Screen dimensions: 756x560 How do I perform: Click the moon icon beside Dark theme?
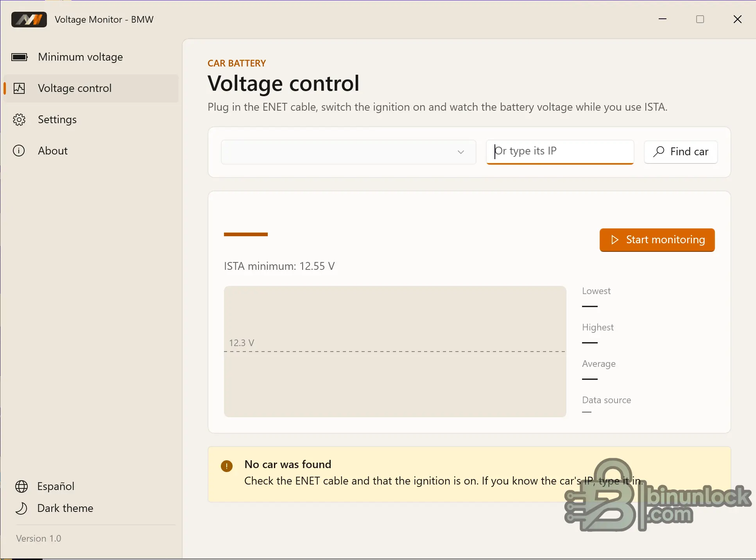pyautogui.click(x=21, y=508)
